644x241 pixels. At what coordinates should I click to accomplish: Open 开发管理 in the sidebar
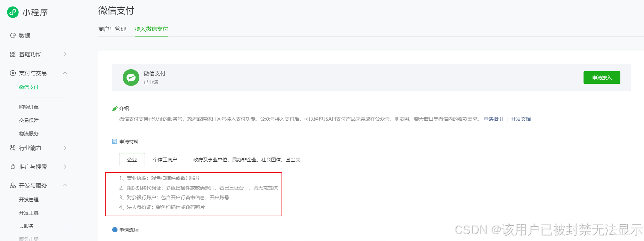click(x=29, y=200)
